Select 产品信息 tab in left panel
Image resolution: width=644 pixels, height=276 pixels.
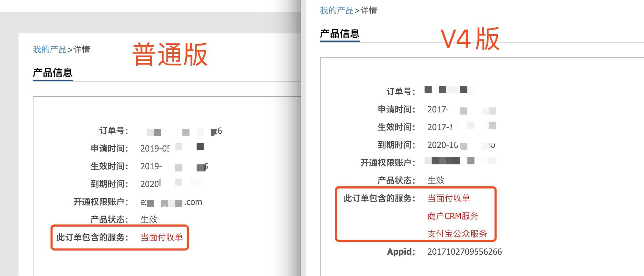(53, 73)
